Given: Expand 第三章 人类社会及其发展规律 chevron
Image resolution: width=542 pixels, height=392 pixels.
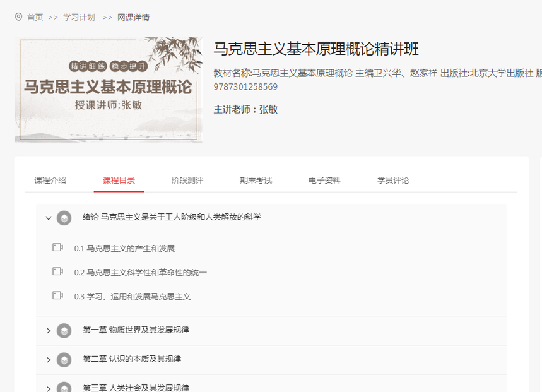Looking at the screenshot, I should 49,389.
